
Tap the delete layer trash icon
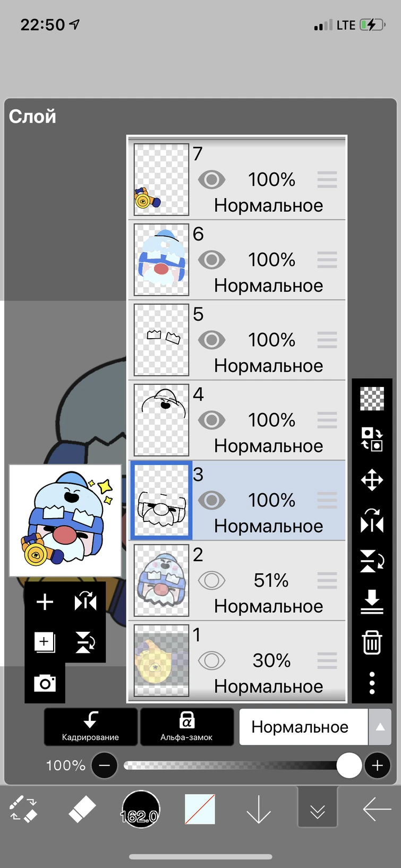tap(372, 642)
